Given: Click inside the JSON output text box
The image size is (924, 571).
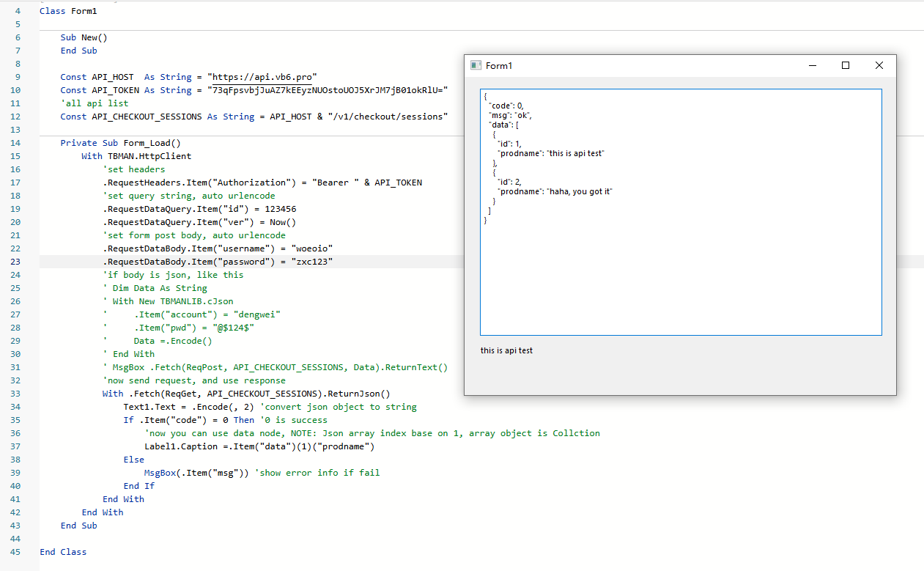Looking at the screenshot, I should pos(681,213).
